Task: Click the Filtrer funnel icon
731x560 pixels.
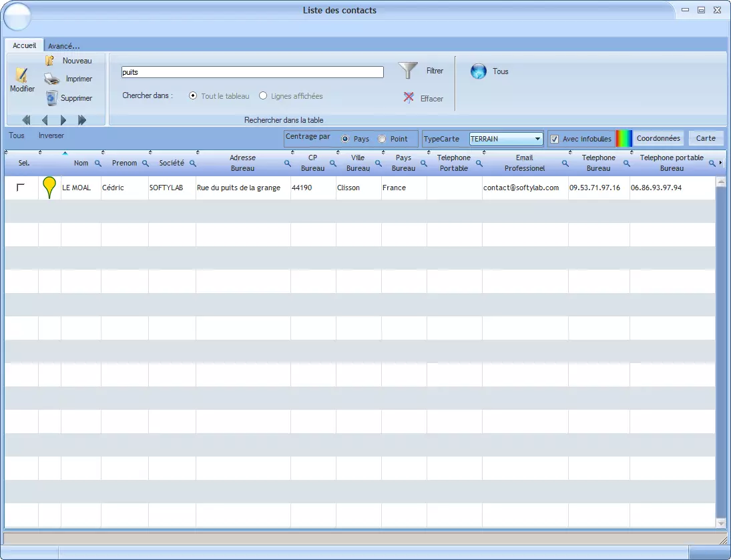Action: tap(408, 70)
